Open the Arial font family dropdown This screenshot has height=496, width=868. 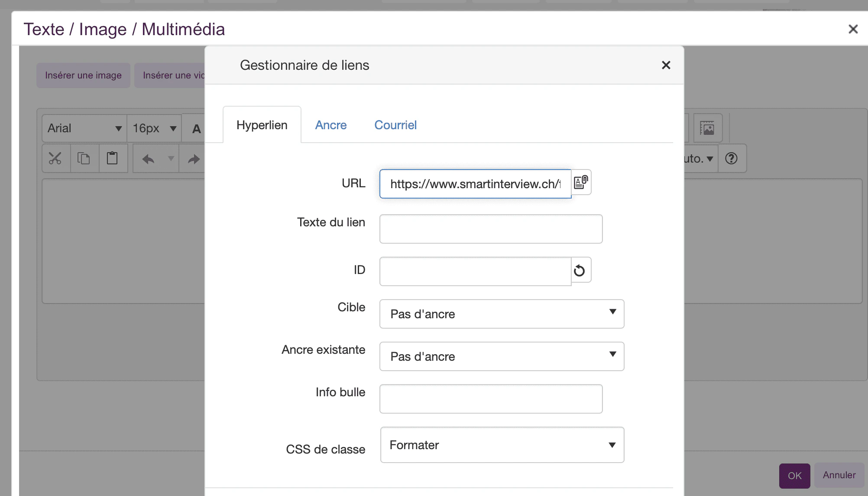click(x=84, y=128)
